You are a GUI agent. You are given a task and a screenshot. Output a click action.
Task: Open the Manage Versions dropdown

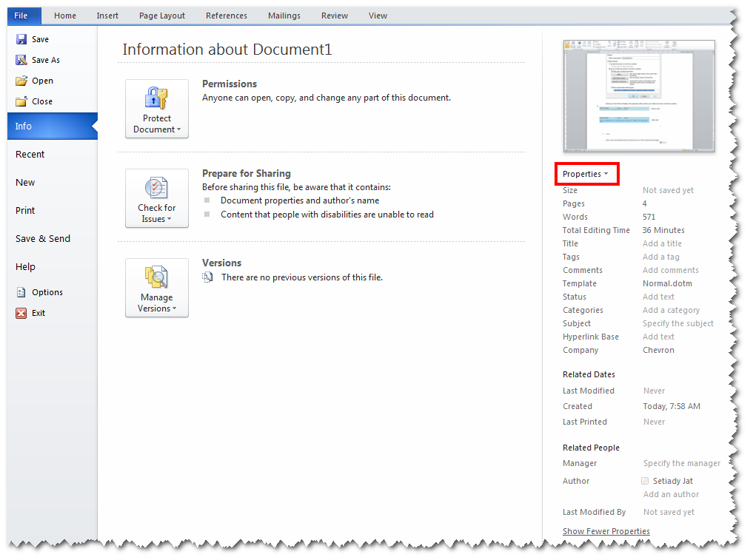(x=157, y=288)
